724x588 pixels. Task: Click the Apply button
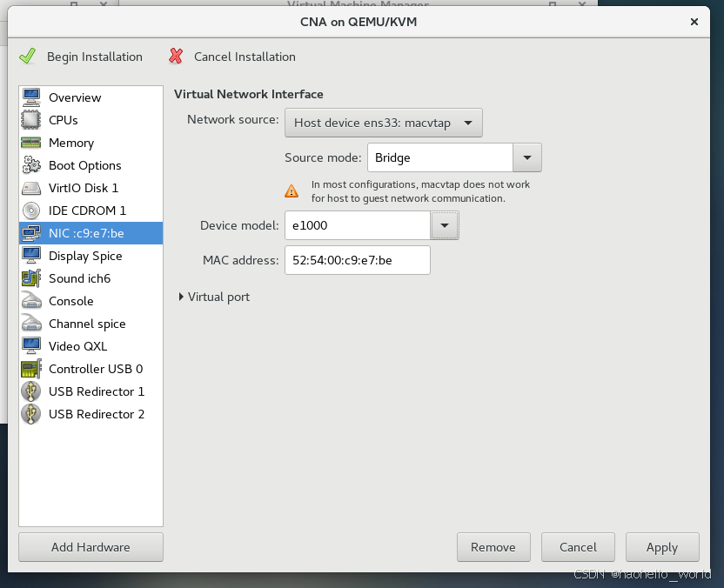(x=662, y=547)
